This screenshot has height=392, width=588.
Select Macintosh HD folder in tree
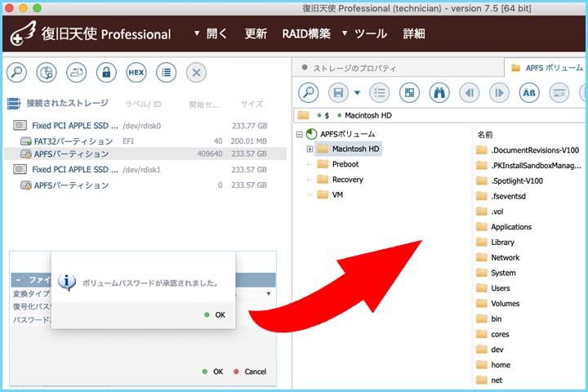coord(349,149)
